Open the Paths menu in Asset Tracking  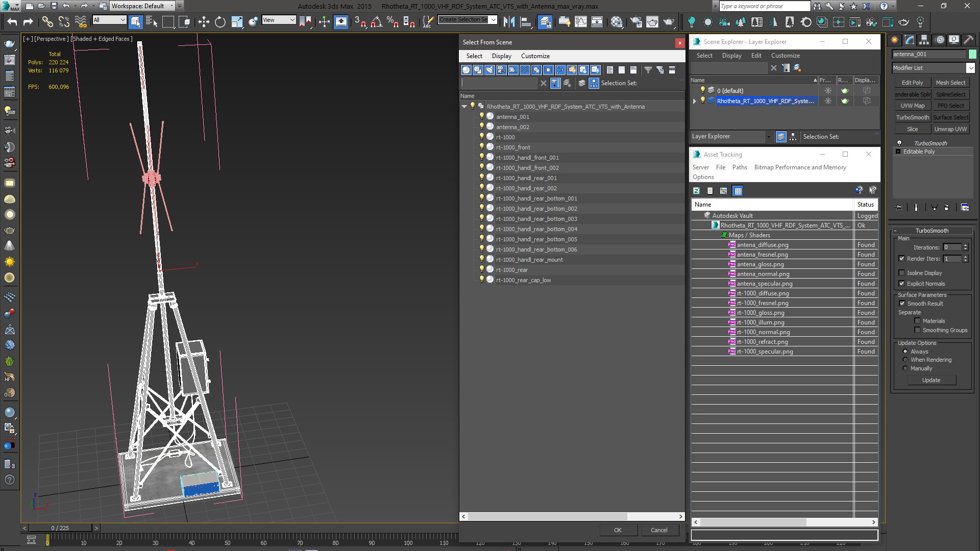coord(739,167)
